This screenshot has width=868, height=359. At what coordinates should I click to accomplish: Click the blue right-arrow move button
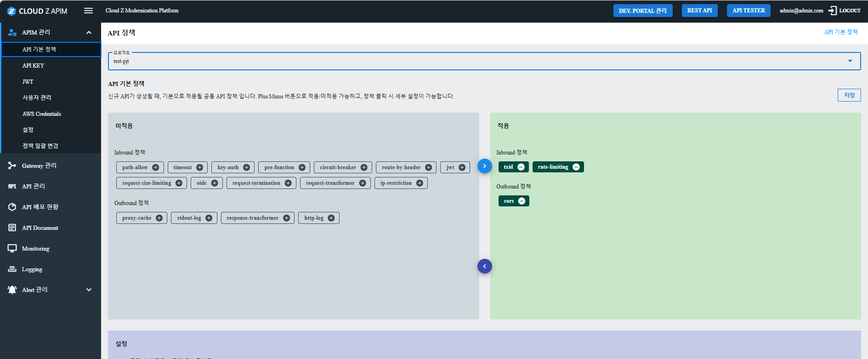coord(484,166)
